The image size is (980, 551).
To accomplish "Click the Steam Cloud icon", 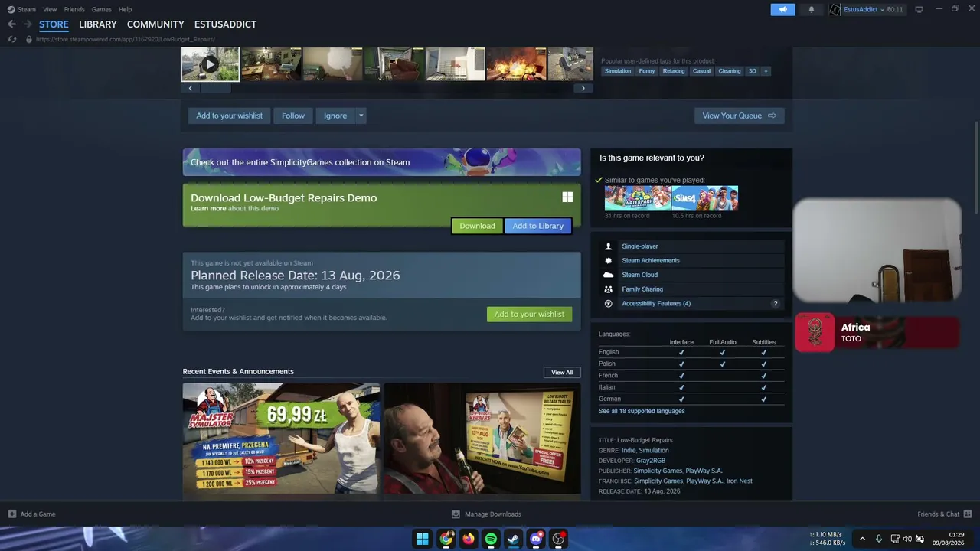I will 609,275.
